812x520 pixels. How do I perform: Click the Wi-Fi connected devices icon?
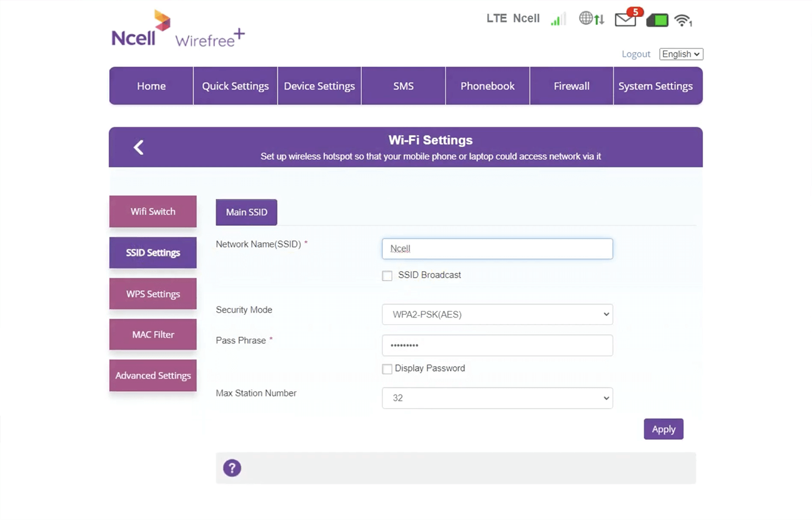[683, 21]
